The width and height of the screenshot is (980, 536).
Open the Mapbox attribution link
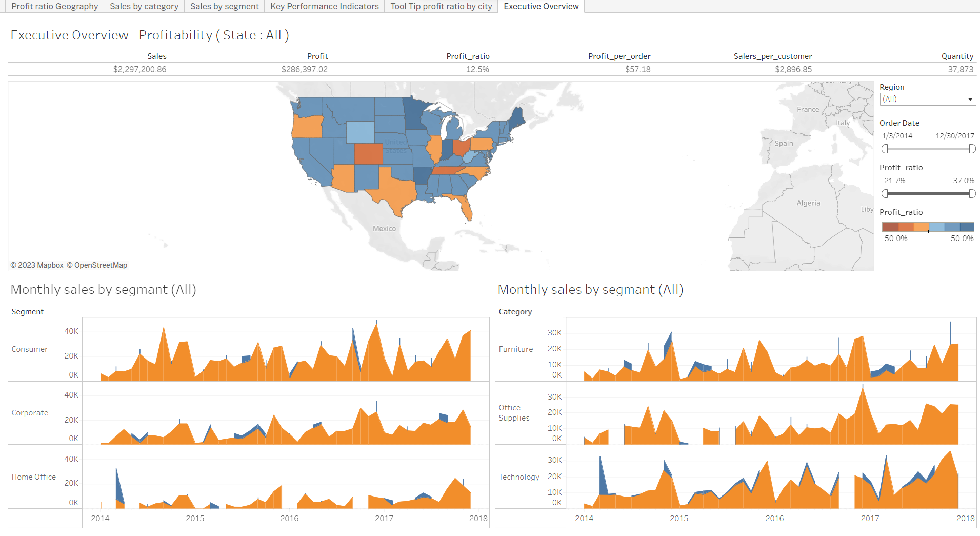(37, 265)
